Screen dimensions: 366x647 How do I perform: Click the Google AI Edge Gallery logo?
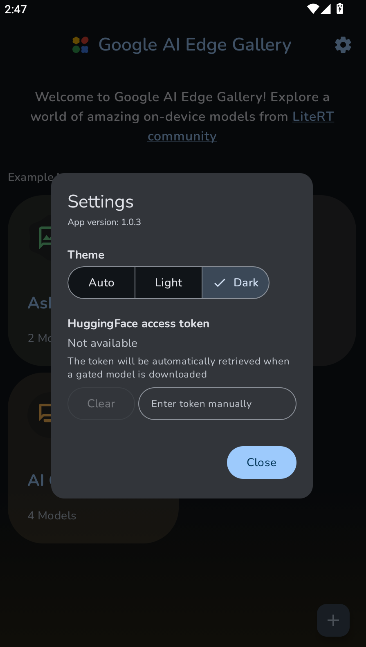pyautogui.click(x=80, y=45)
